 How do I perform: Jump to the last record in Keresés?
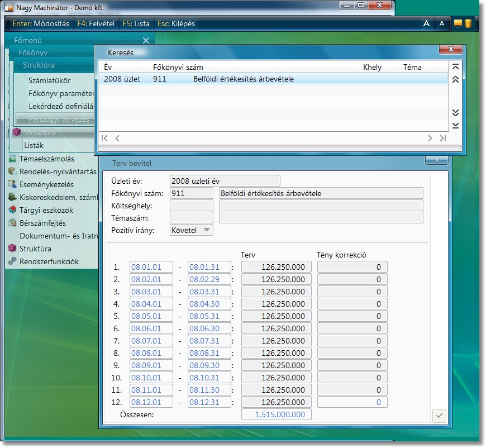tap(455, 125)
